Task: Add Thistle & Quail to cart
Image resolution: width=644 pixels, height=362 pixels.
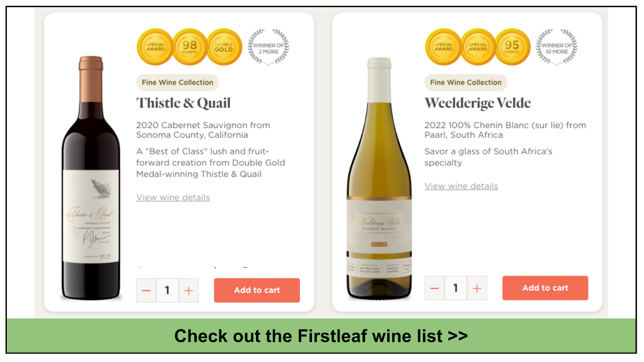Action: pyautogui.click(x=257, y=290)
